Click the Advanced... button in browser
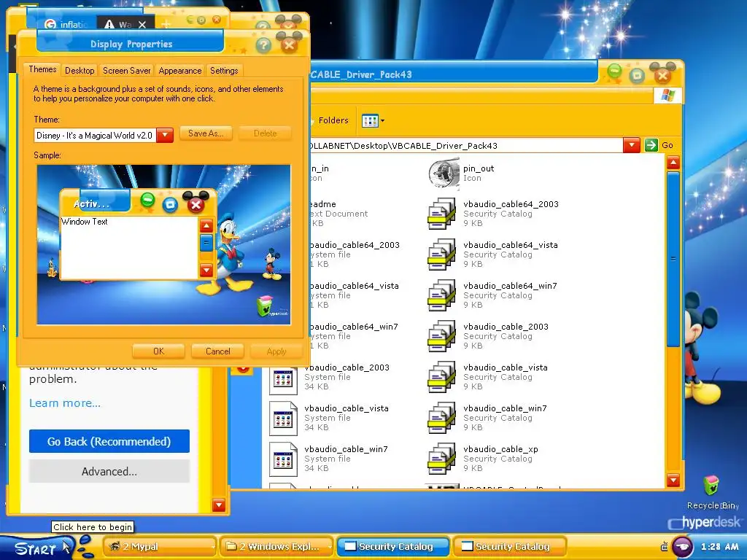This screenshot has width=747, height=560. (109, 472)
